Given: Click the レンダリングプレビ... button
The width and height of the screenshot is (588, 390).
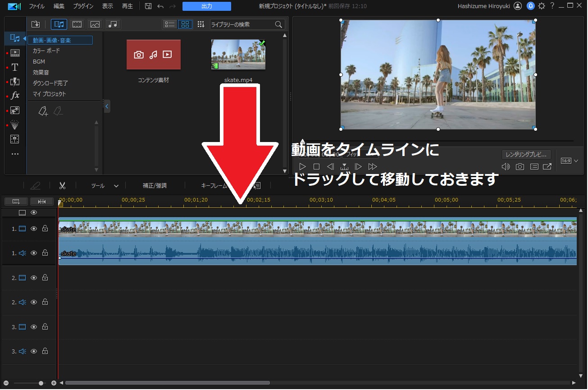Looking at the screenshot, I should click(527, 154).
